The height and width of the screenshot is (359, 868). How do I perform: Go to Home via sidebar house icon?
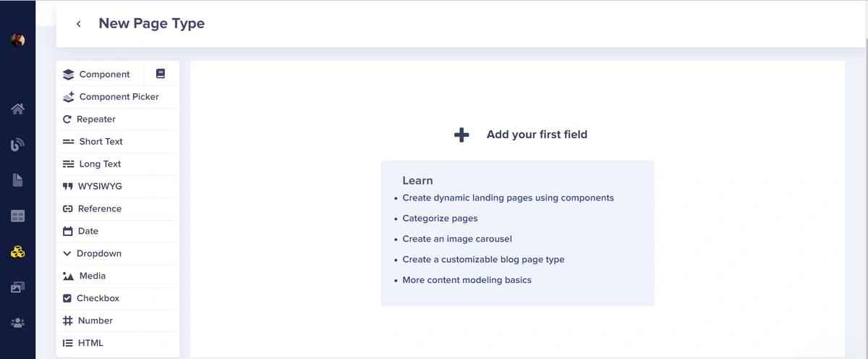point(18,109)
